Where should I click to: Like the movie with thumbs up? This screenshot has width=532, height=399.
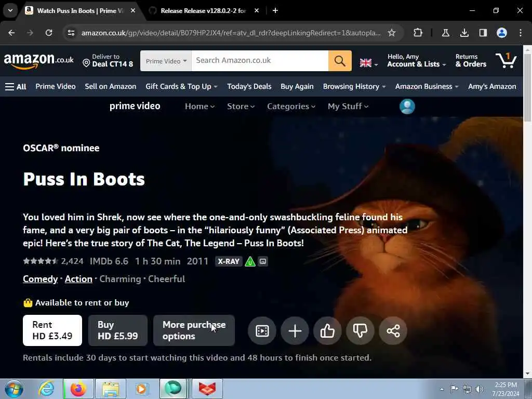327,331
